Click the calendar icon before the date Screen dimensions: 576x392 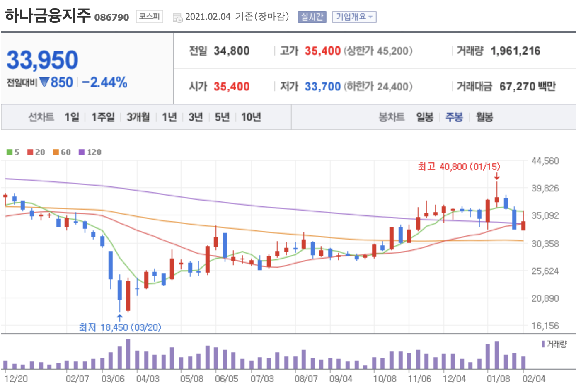(177, 18)
